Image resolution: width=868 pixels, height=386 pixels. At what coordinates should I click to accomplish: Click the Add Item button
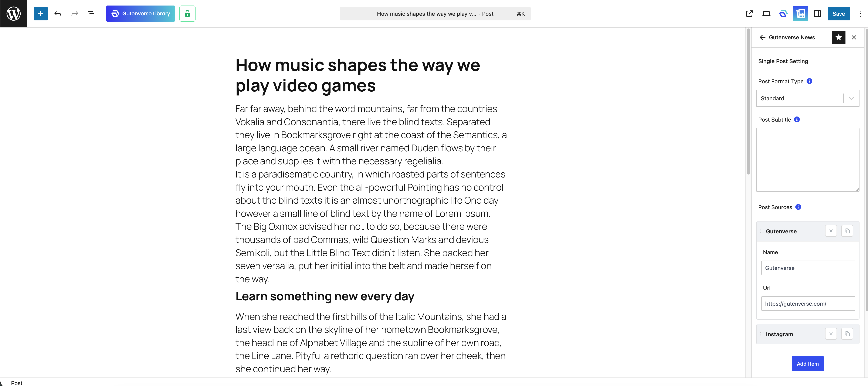point(807,363)
